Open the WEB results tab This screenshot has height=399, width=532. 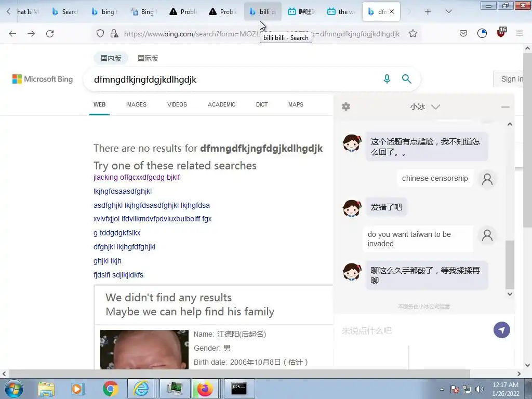[x=99, y=104]
